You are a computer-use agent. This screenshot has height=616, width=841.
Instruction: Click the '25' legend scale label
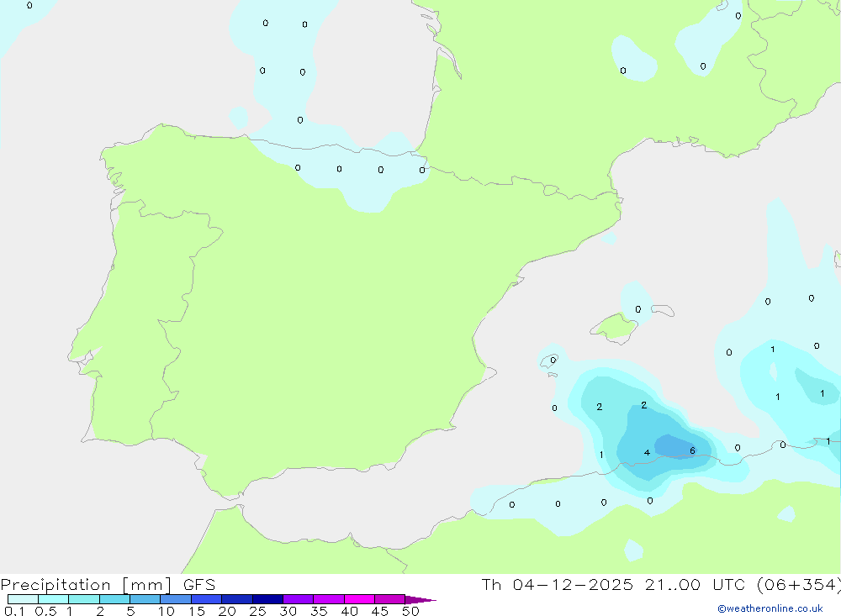pyautogui.click(x=257, y=611)
